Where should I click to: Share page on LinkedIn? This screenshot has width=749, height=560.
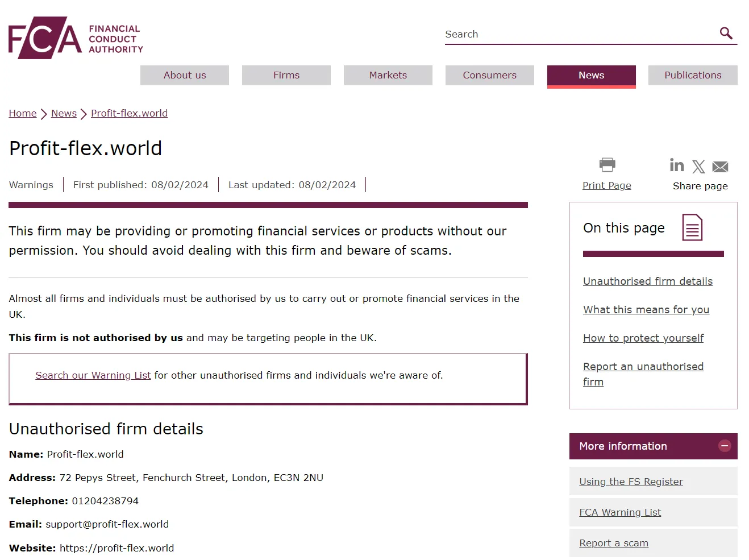677,165
